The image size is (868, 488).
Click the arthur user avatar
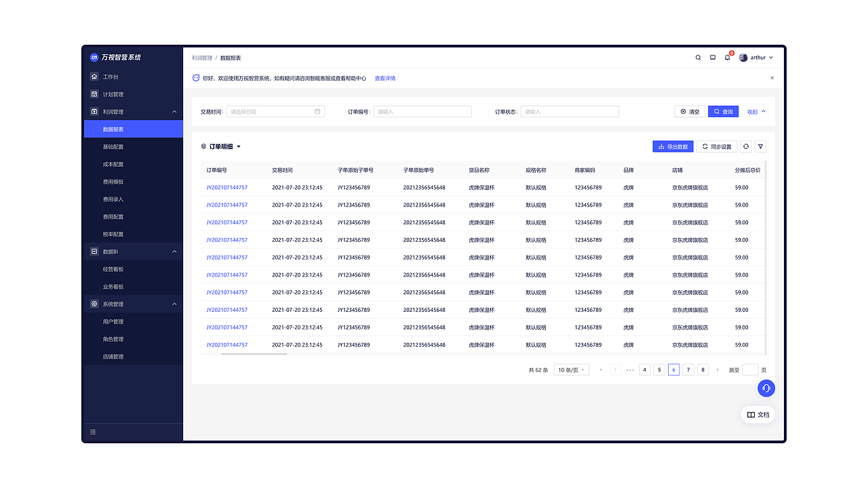(743, 58)
